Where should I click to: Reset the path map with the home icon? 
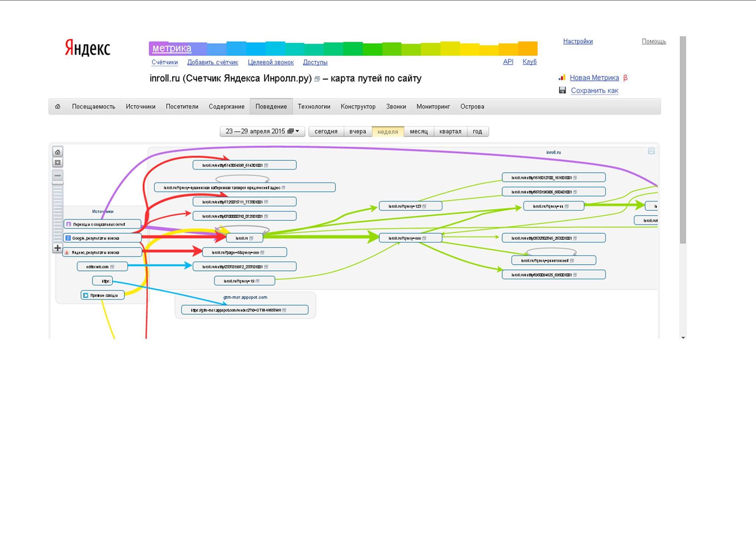[58, 152]
